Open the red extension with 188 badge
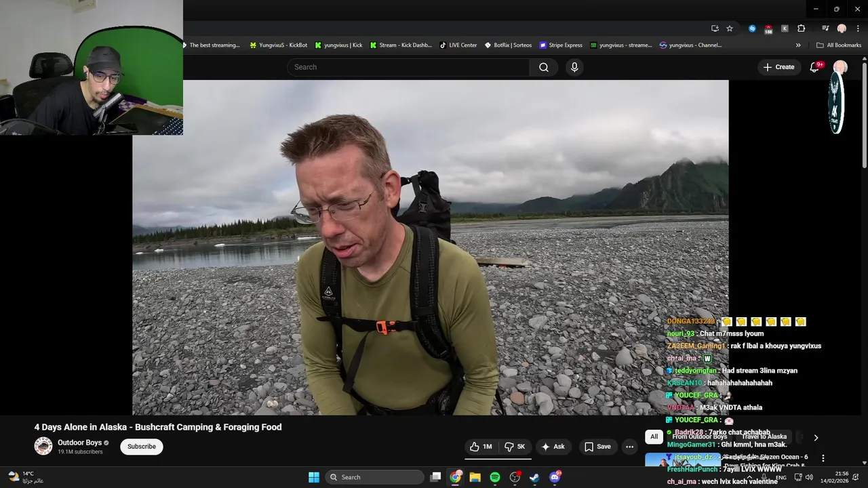 (x=768, y=28)
